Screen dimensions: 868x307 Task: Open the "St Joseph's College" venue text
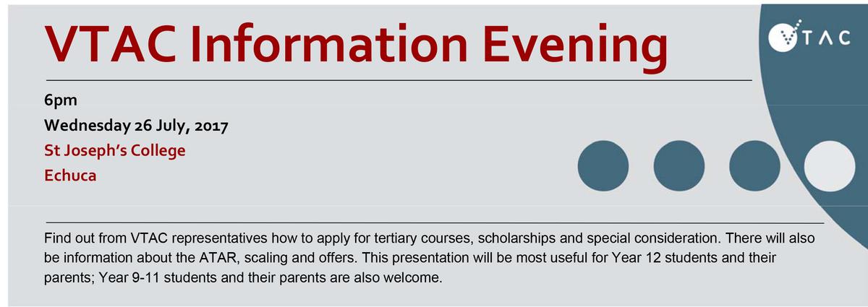115,150
